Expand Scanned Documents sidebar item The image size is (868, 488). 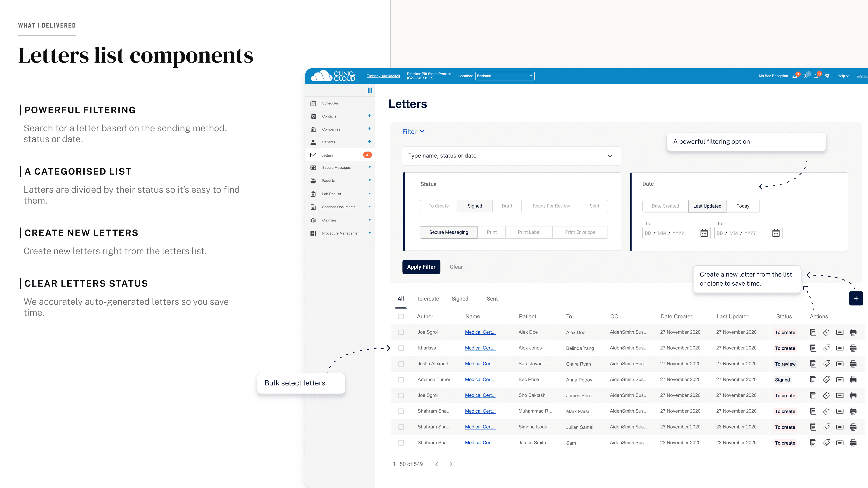tap(370, 207)
